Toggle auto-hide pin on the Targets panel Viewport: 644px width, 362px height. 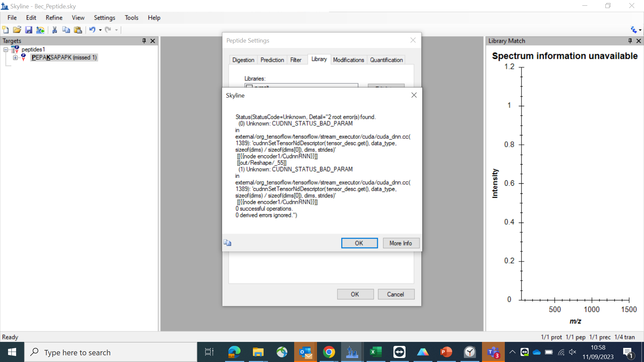[144, 41]
